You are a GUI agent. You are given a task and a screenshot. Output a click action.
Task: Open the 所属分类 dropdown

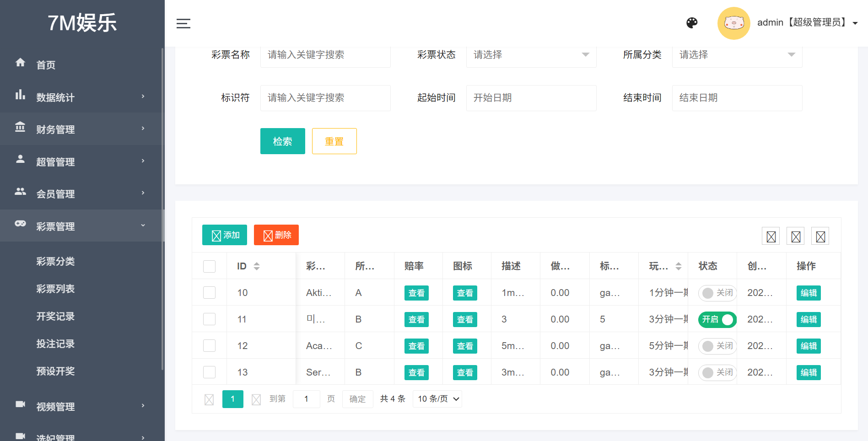pos(737,55)
